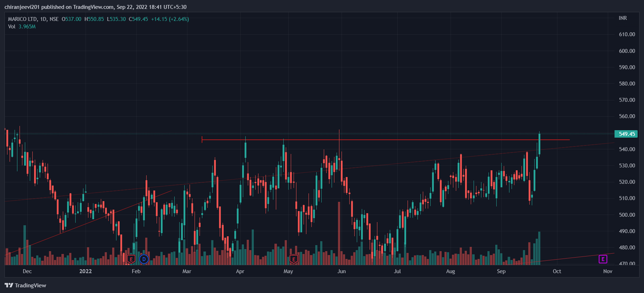
Task: Click the 580.00 price axis label
Action: (x=627, y=84)
